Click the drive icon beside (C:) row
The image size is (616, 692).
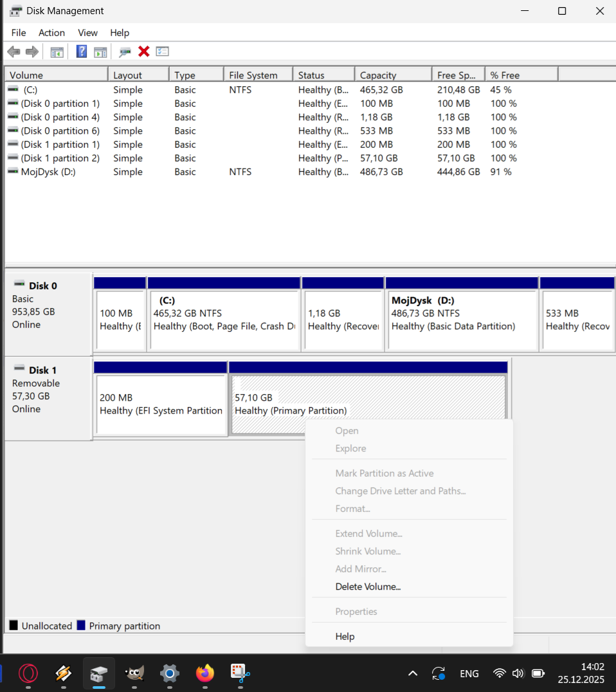(x=14, y=89)
